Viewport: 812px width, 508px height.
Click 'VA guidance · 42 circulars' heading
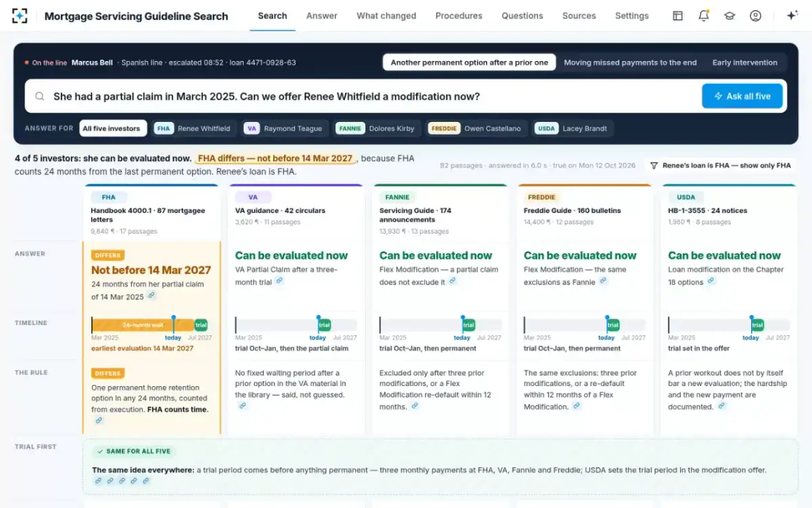(x=280, y=211)
